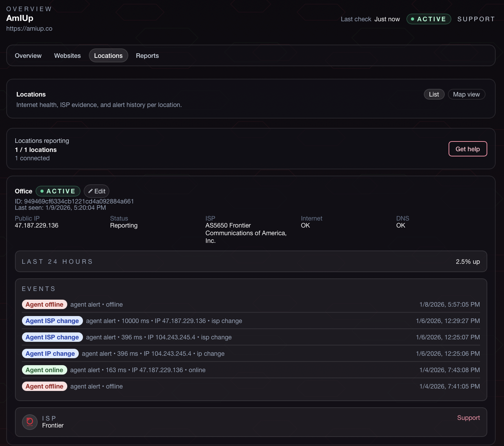Click the Agent offline event badge
Viewport: 504px width, 446px height.
point(44,304)
